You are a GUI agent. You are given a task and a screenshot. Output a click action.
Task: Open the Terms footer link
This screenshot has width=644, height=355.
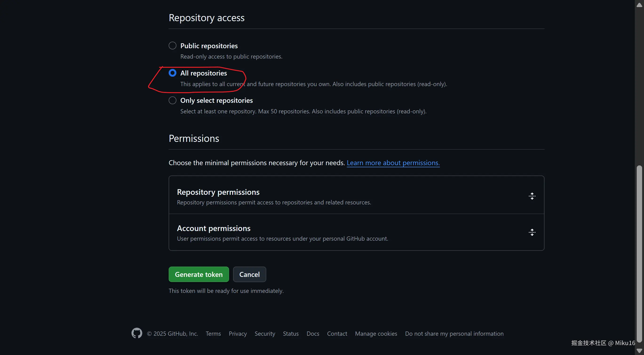(x=213, y=334)
